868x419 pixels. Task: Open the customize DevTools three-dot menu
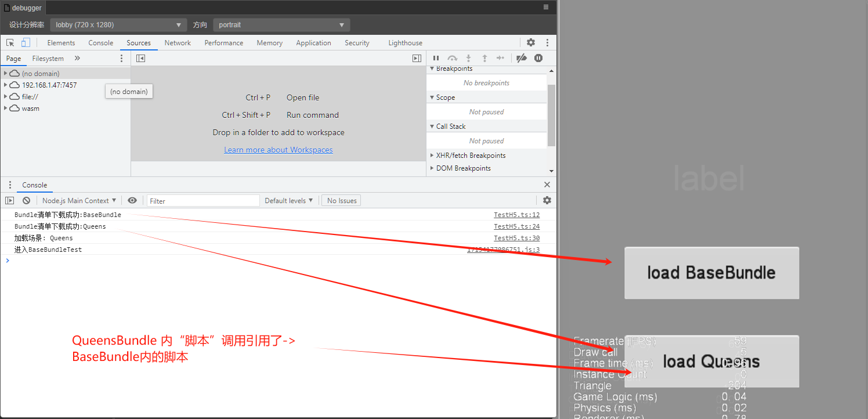coord(547,42)
